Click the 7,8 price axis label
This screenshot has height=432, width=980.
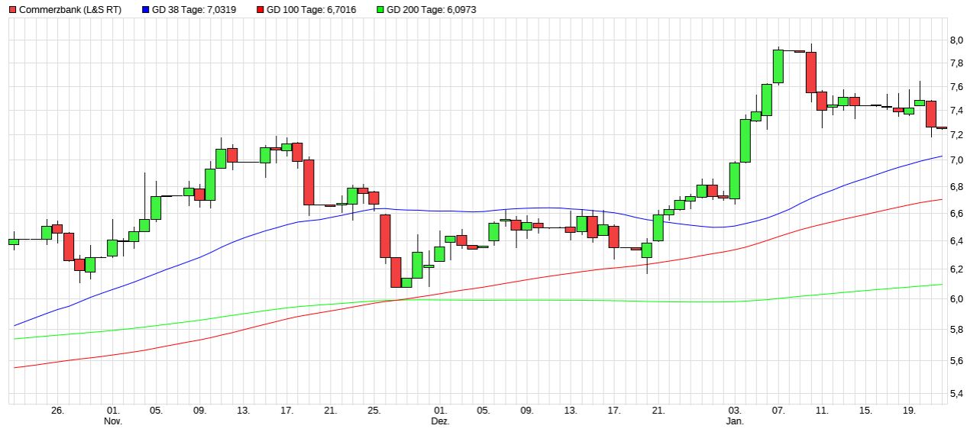[x=956, y=63]
